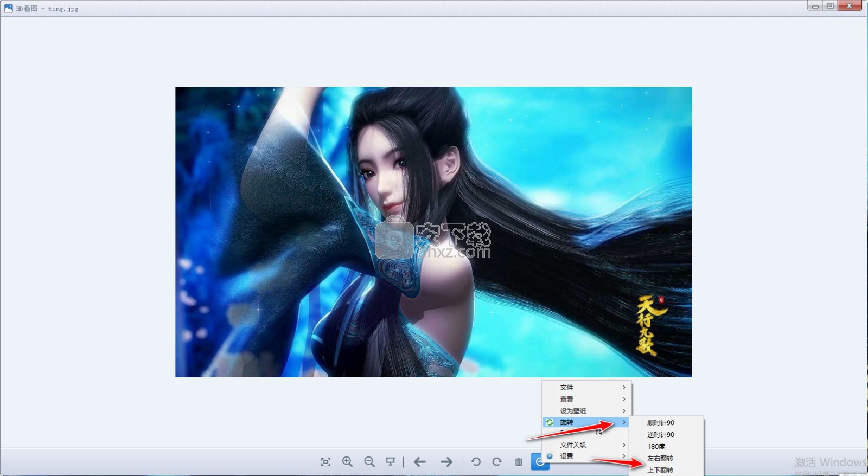Expand chevron next to 文件关联
868x476 pixels.
tap(624, 445)
